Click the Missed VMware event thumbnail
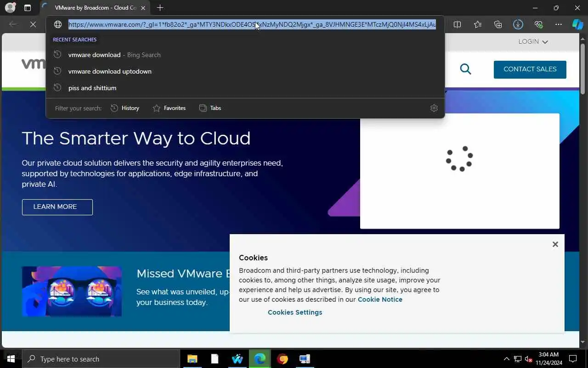This screenshot has width=588, height=368. coord(72,291)
